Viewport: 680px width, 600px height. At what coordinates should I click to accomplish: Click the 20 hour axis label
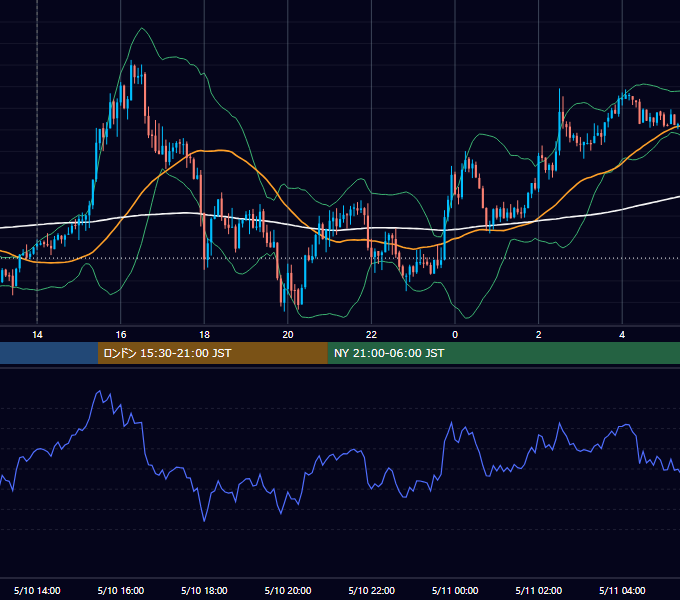pos(288,335)
